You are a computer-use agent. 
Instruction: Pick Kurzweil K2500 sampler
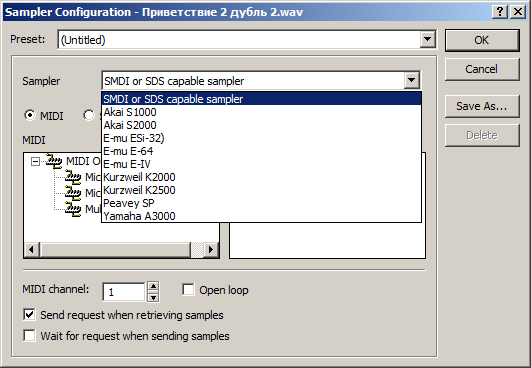point(261,190)
